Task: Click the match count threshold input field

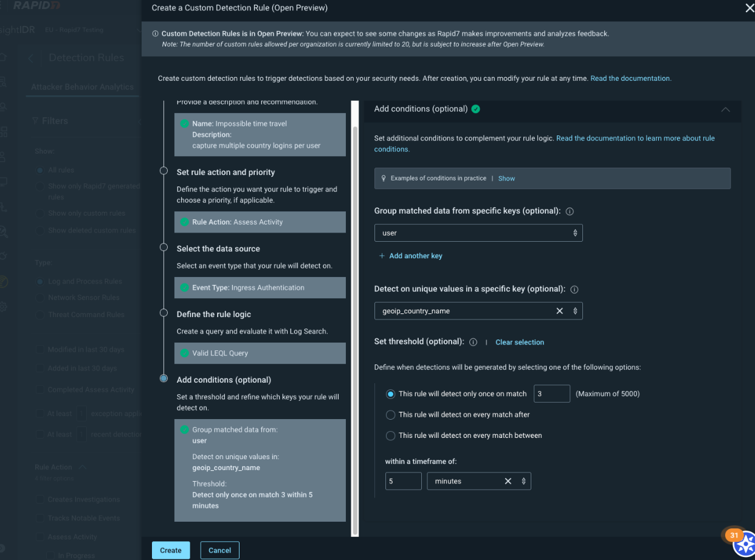Action: (551, 394)
